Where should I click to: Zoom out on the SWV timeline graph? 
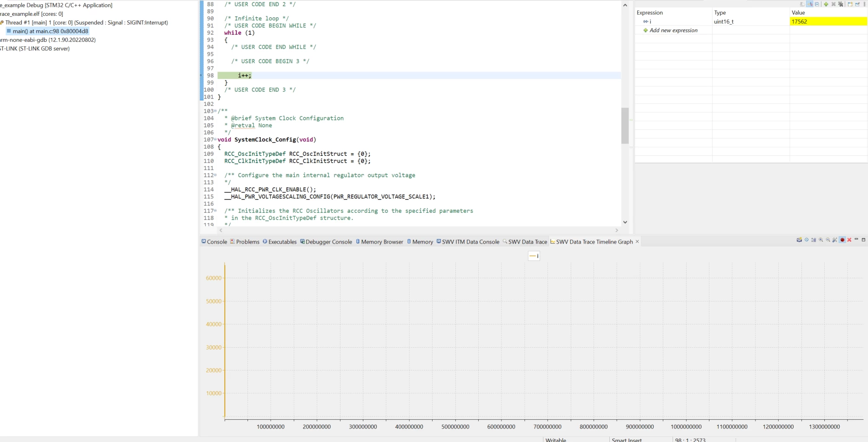828,240
